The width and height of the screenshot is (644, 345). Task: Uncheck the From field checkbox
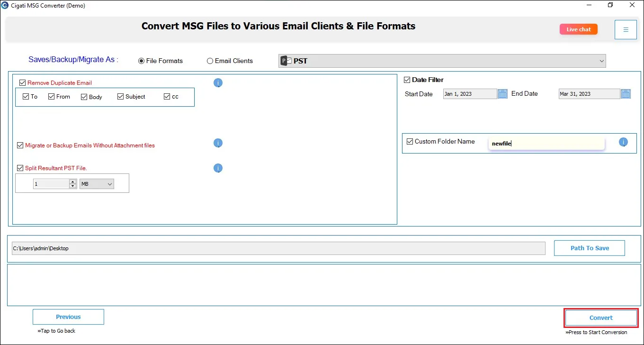coord(51,97)
